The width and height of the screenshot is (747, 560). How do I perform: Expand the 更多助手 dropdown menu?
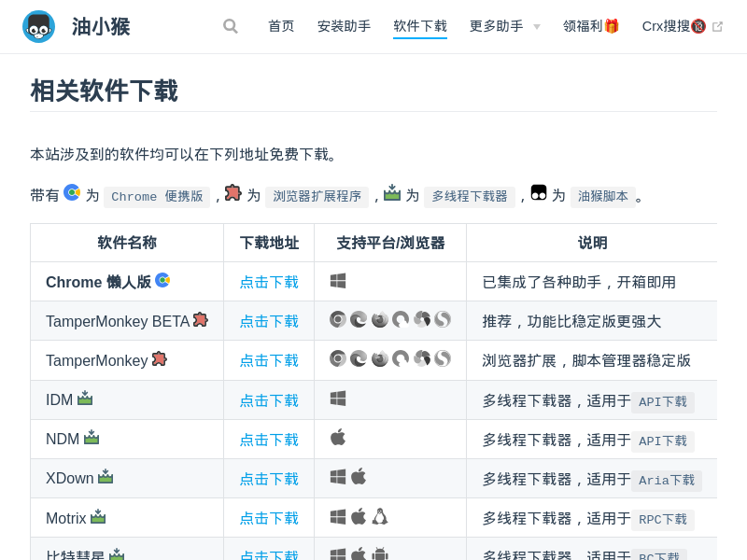[504, 26]
